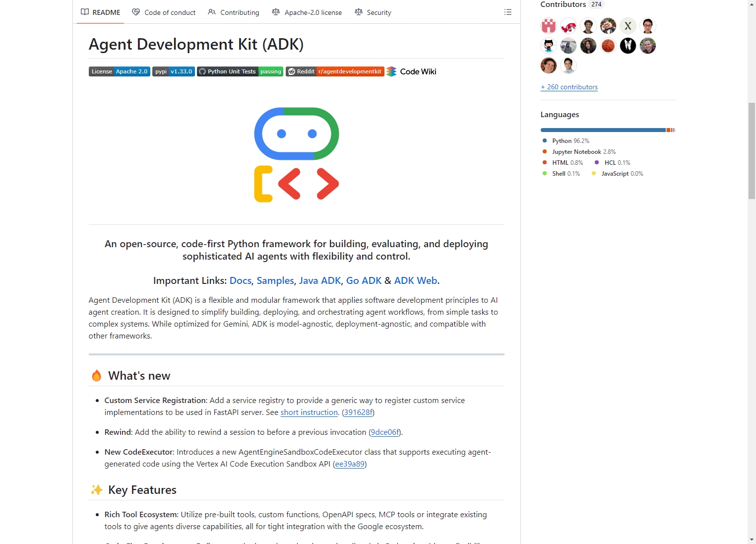Show all via + 260 contributors link
Viewport: 756px width, 544px height.
pos(569,87)
